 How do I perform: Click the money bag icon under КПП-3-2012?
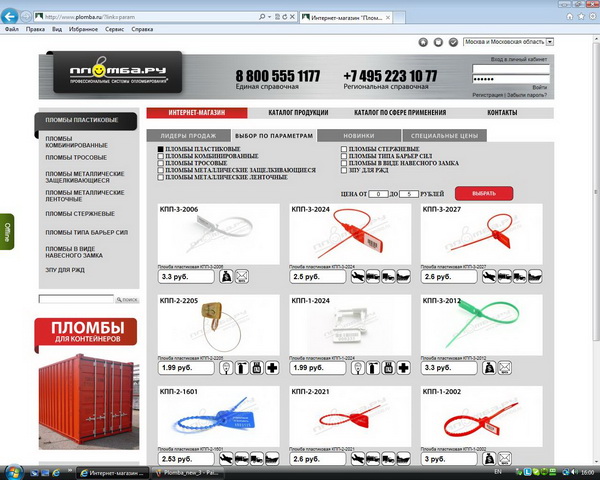489,368
